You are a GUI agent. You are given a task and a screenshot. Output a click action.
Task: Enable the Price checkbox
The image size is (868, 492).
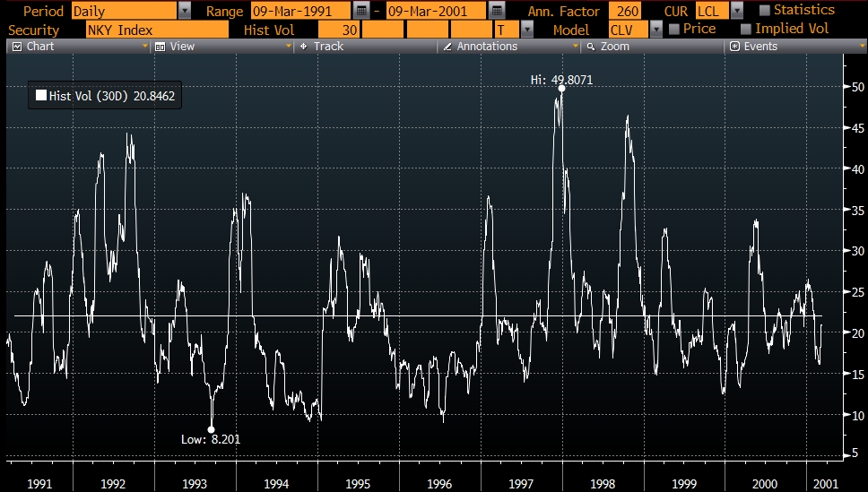[x=673, y=29]
